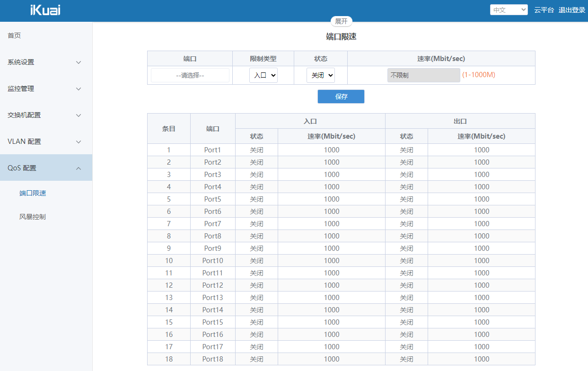Click the iKuai logo
Viewport: 588px width, 371px height.
[45, 10]
